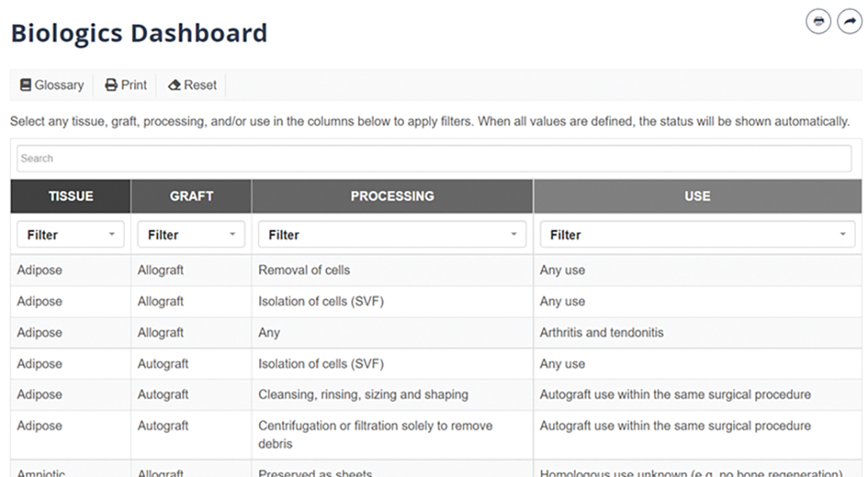
Task: Click the round share arrow icon
Action: point(850,21)
